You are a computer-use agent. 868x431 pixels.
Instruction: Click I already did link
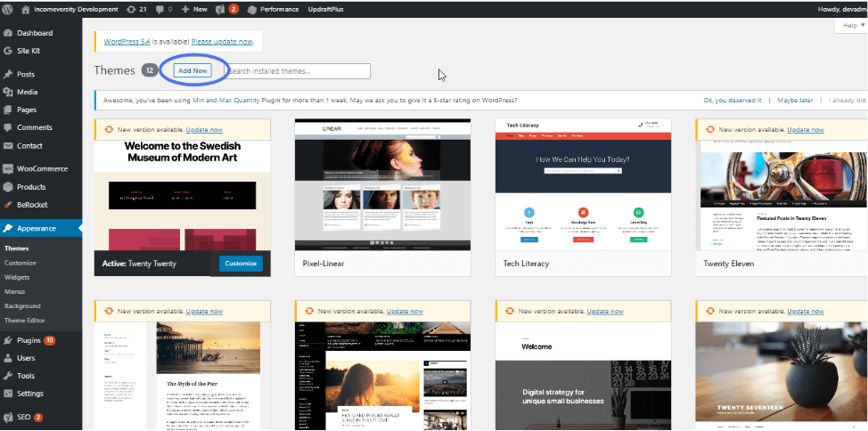click(847, 100)
